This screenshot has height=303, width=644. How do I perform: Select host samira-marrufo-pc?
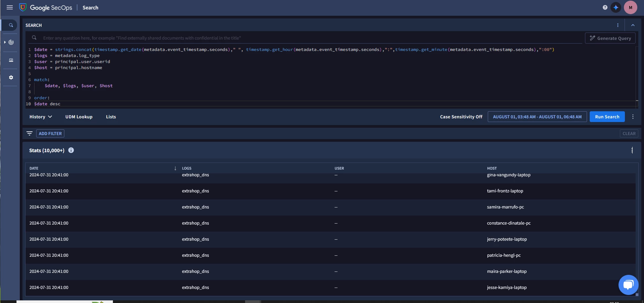tap(505, 207)
